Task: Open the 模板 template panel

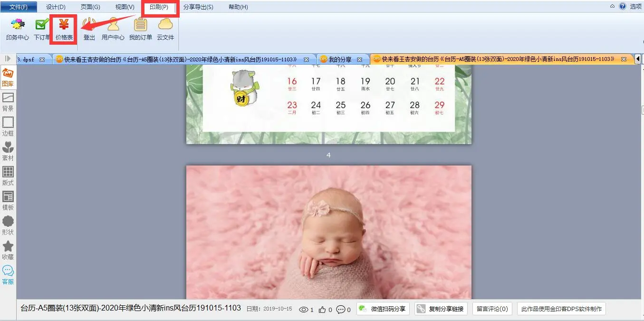Action: tap(8, 202)
